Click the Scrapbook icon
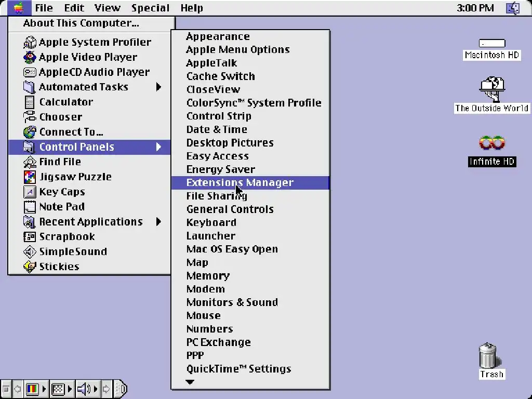Image resolution: width=532 pixels, height=399 pixels. (30, 236)
